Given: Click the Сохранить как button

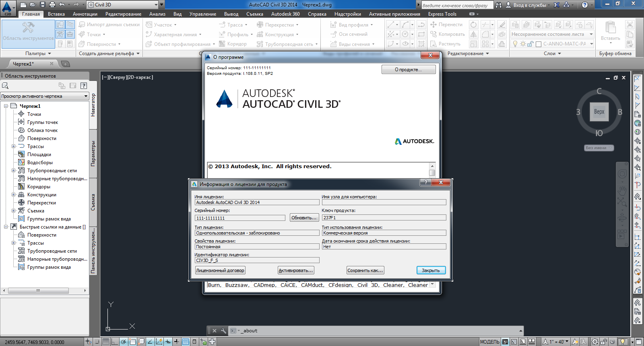Looking at the screenshot, I should point(365,270).
